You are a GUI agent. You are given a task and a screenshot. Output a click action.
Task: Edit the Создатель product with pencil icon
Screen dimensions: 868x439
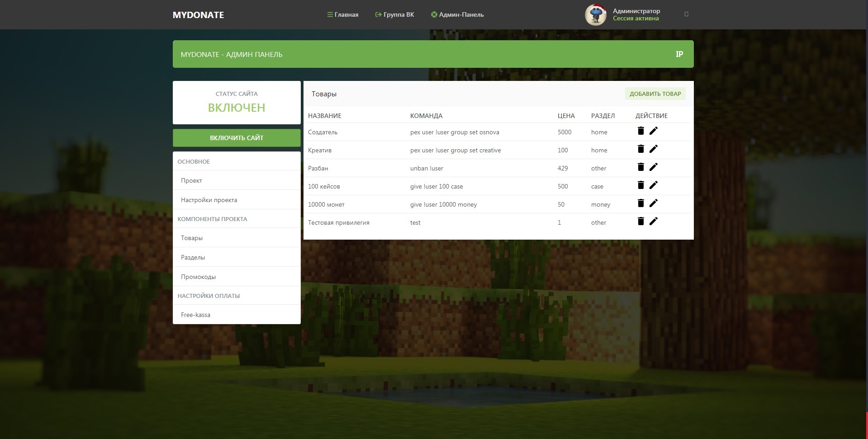tap(654, 131)
